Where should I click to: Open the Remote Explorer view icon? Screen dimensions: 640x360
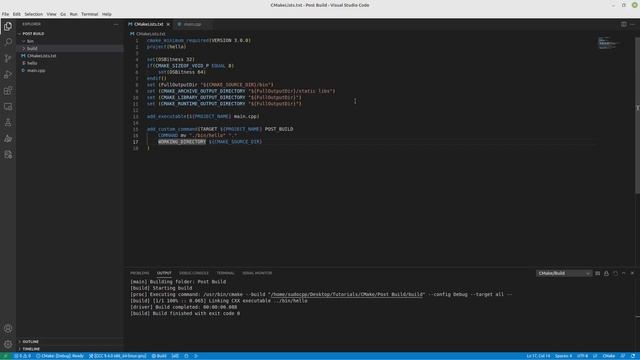pos(8,107)
